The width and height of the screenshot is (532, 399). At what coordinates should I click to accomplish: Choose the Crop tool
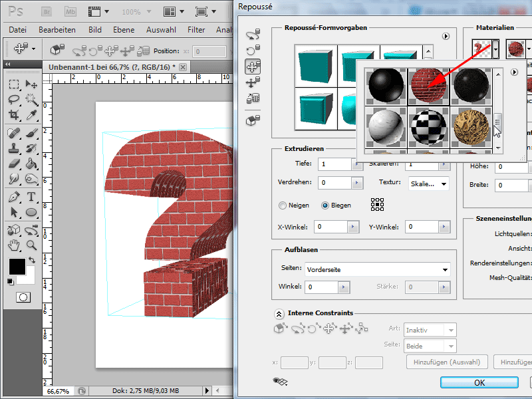[x=13, y=115]
